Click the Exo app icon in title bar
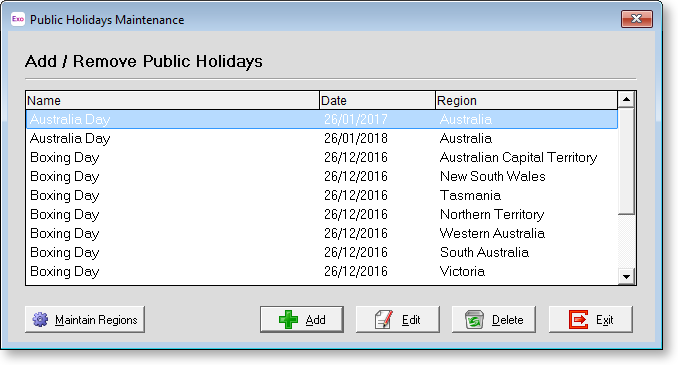This screenshot has width=678, height=365. pyautogui.click(x=18, y=19)
